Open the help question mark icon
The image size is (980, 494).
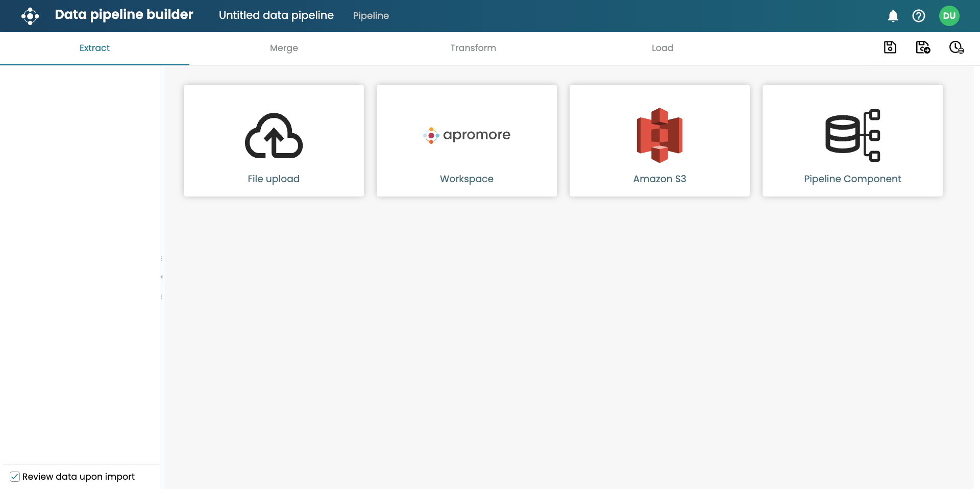[918, 16]
